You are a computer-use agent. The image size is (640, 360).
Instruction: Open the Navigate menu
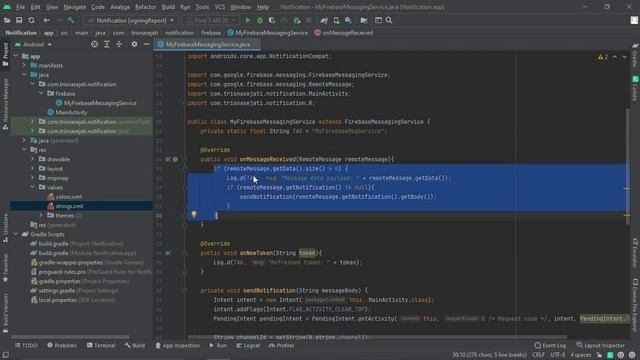pos(75,7)
